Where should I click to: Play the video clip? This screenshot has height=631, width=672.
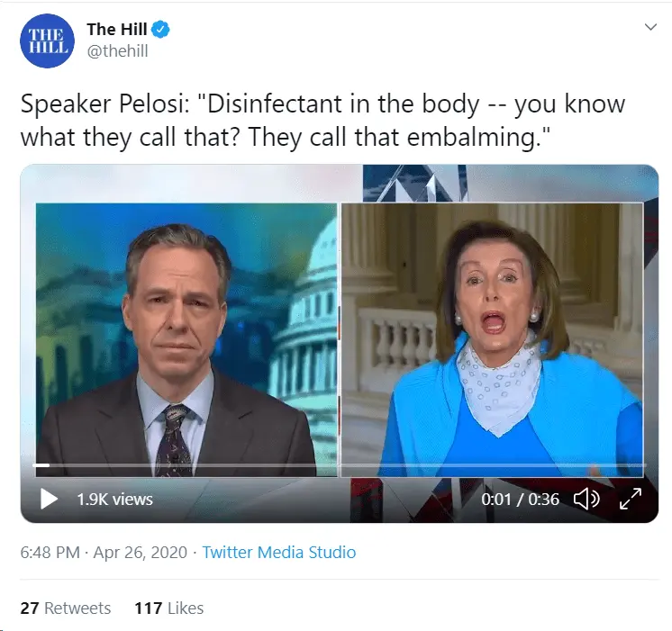(49, 499)
